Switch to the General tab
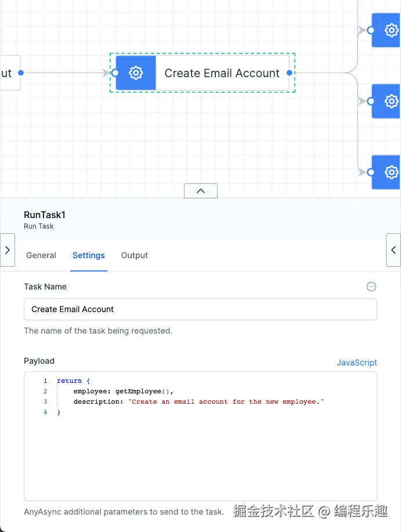 pyautogui.click(x=41, y=255)
